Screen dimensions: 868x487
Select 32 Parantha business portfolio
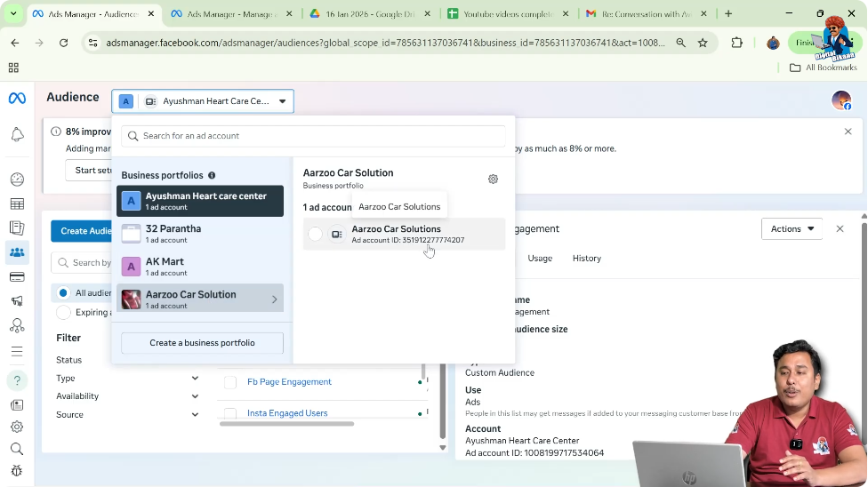pos(200,234)
